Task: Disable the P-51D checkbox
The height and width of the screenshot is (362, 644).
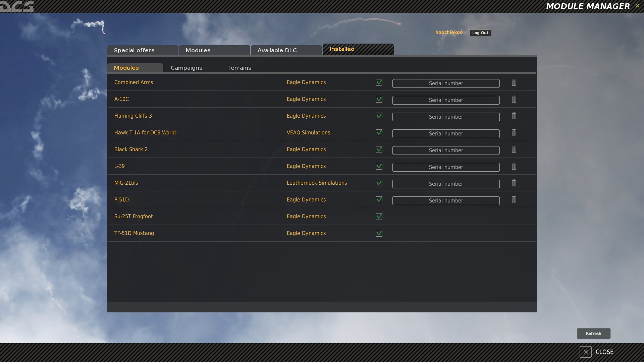Action: tap(379, 200)
